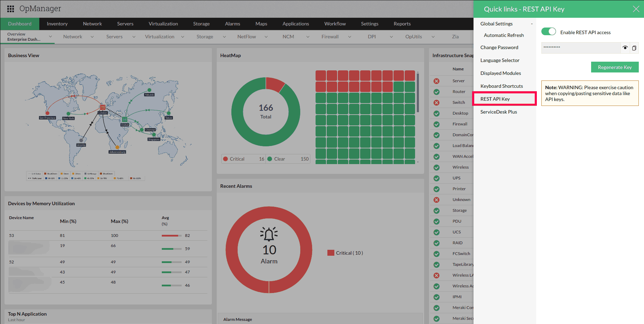Viewport: 644px width, 324px height.
Task: Toggle Enable REST API access switch
Action: (549, 31)
